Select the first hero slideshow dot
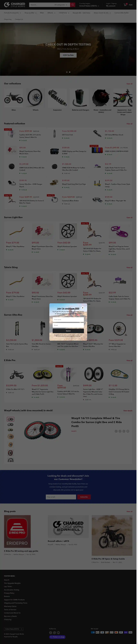 coord(67,72)
